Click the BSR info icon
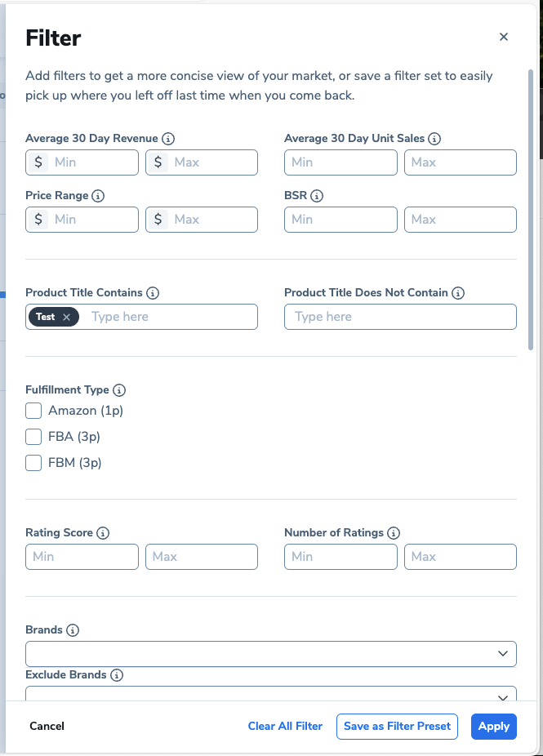Screen dimensions: 543x756 317,196
